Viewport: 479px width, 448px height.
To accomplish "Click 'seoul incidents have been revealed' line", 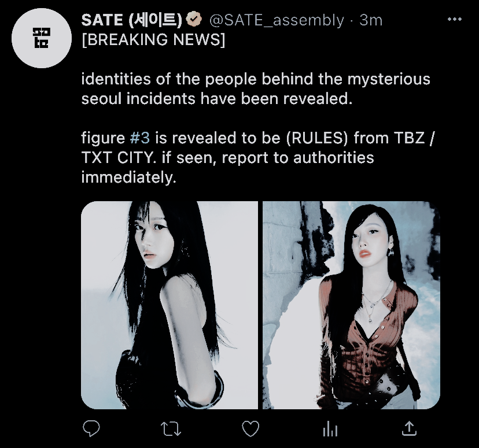I will tap(217, 99).
